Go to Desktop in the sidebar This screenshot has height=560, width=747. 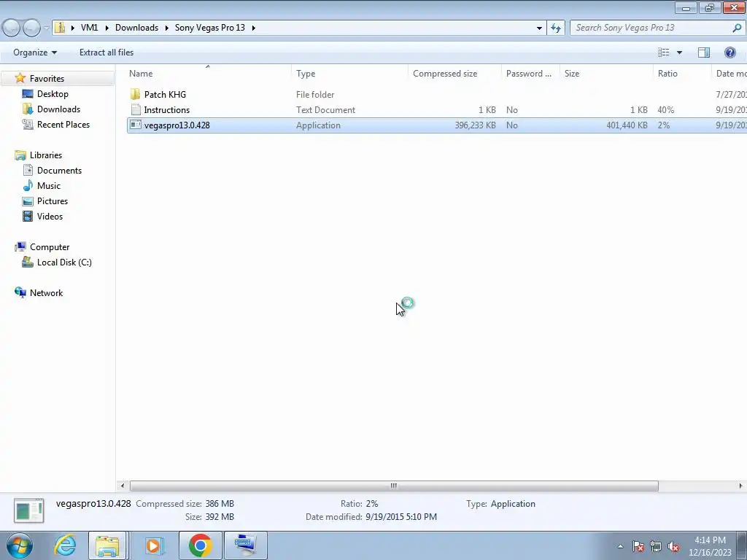coord(53,94)
